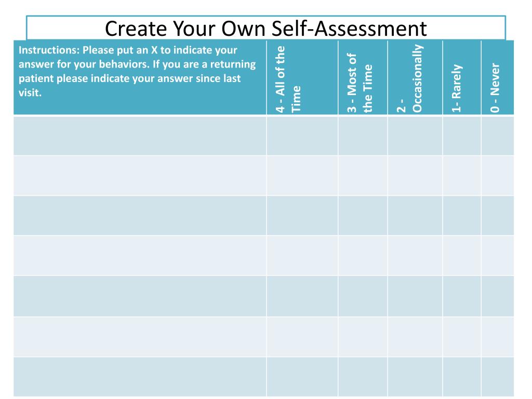Image resolution: width=532 pixels, height=399 pixels.
Task: Mark sixth row under 'Occasionally'
Action: pos(415,337)
